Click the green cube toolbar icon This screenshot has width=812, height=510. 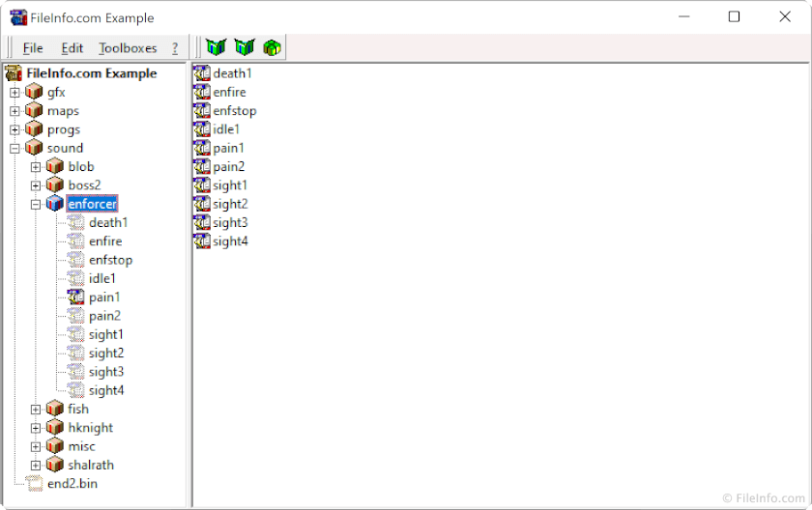pyautogui.click(x=272, y=47)
